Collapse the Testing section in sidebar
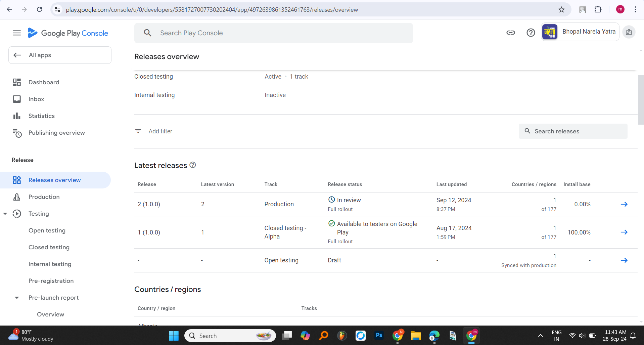 tap(5, 214)
